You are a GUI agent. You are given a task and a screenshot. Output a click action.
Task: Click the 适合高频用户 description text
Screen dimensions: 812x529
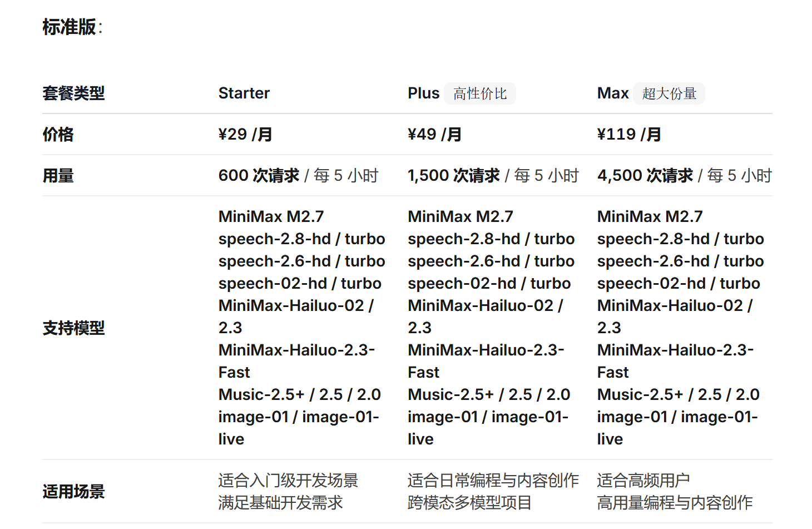tap(643, 480)
